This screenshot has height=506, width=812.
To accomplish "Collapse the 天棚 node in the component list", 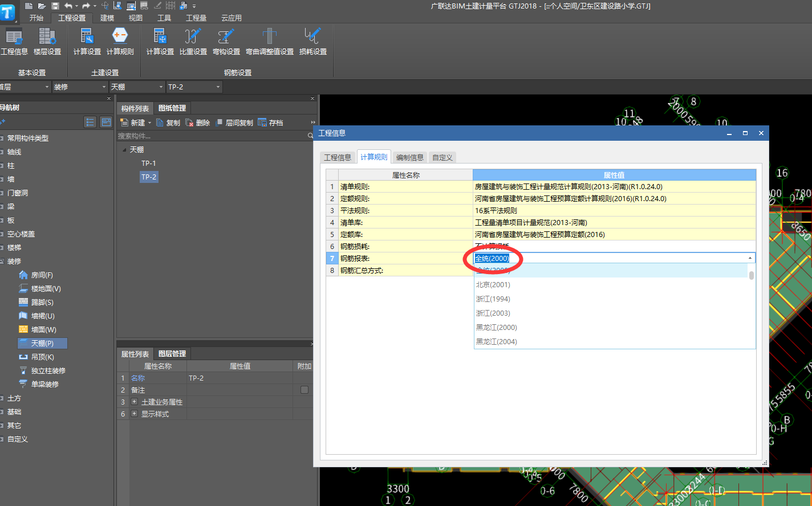I will point(125,150).
